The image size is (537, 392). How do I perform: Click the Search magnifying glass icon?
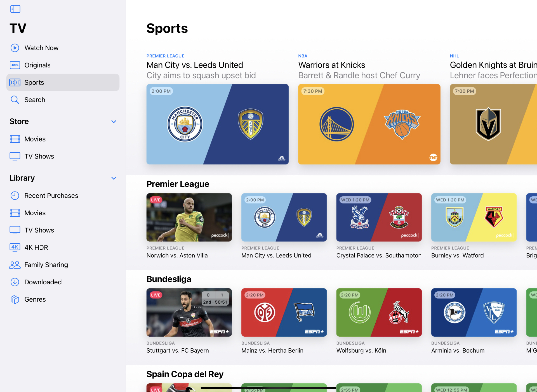coord(15,100)
